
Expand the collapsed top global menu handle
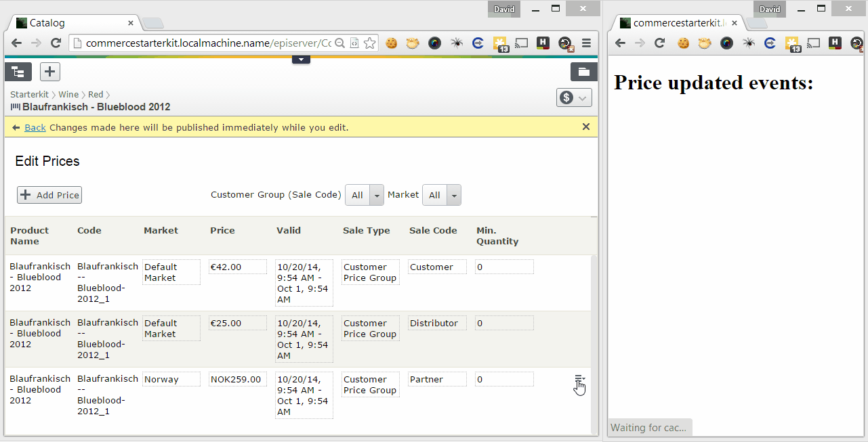point(301,60)
